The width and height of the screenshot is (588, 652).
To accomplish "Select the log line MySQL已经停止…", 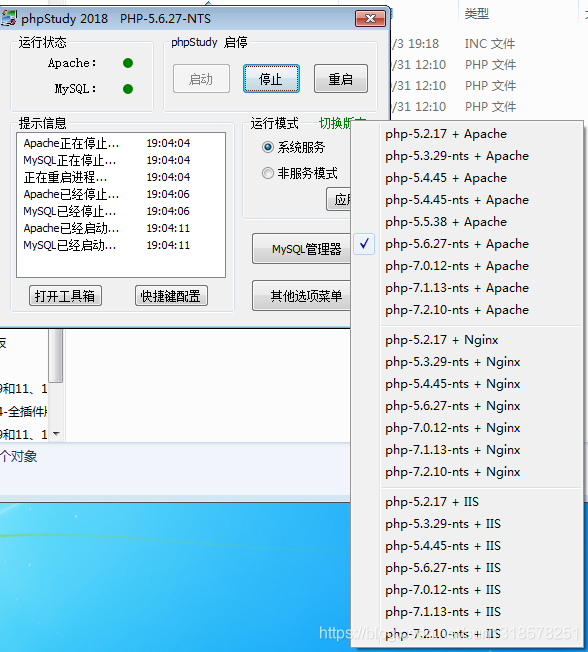I will 106,212.
